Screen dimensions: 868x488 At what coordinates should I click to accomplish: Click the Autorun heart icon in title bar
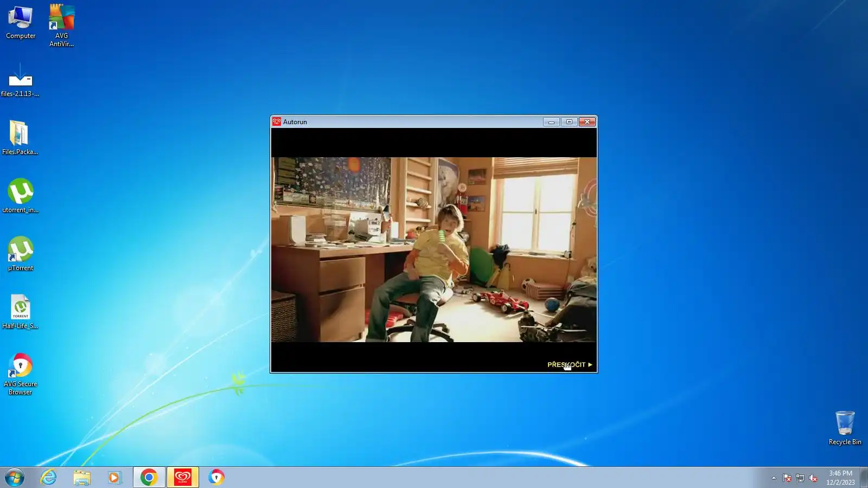(x=277, y=122)
